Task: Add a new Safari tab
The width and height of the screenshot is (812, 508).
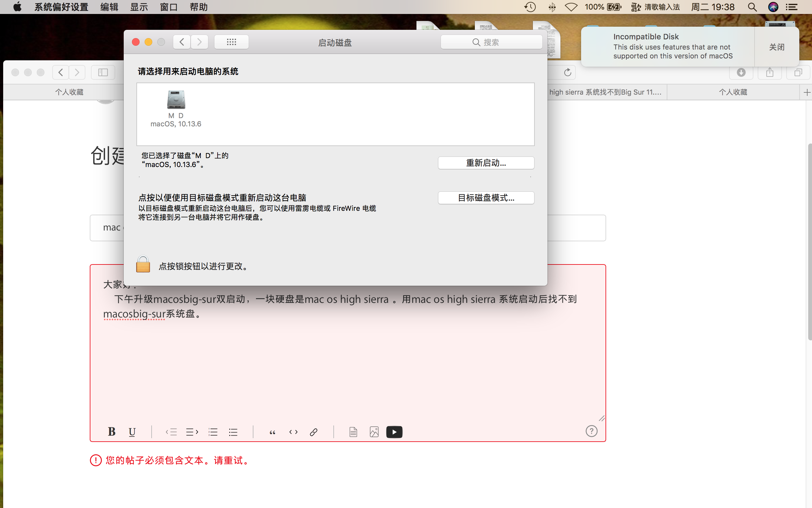Action: point(807,92)
